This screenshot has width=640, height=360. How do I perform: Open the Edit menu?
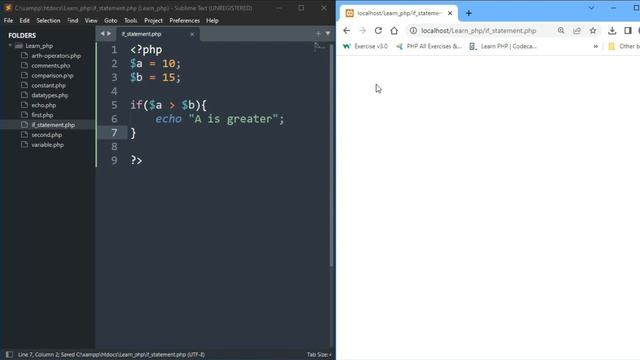(x=24, y=20)
